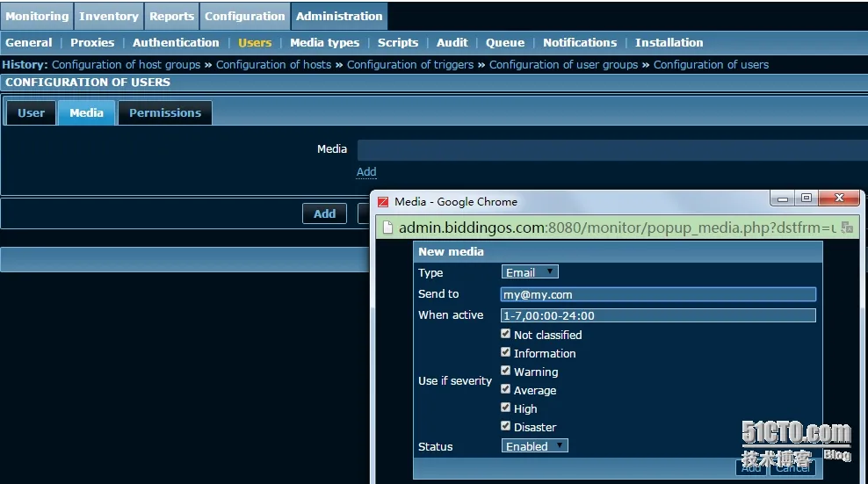Switch to the User tab
868x484 pixels.
31,113
